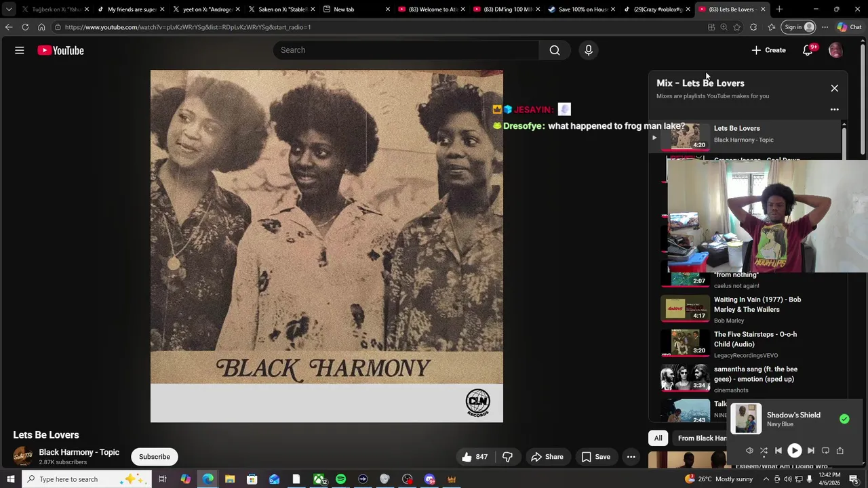Click Sign in profile button
Viewport: 868px width, 488px height.
click(x=798, y=27)
